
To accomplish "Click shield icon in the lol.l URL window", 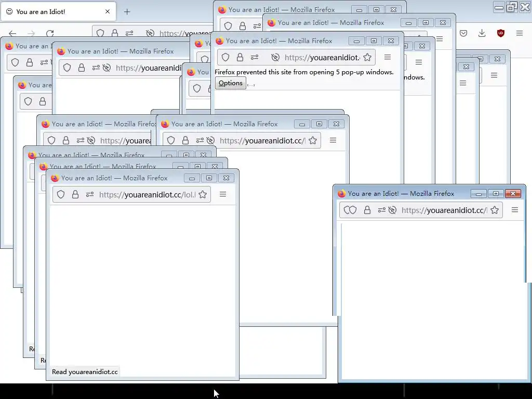I will click(61, 194).
